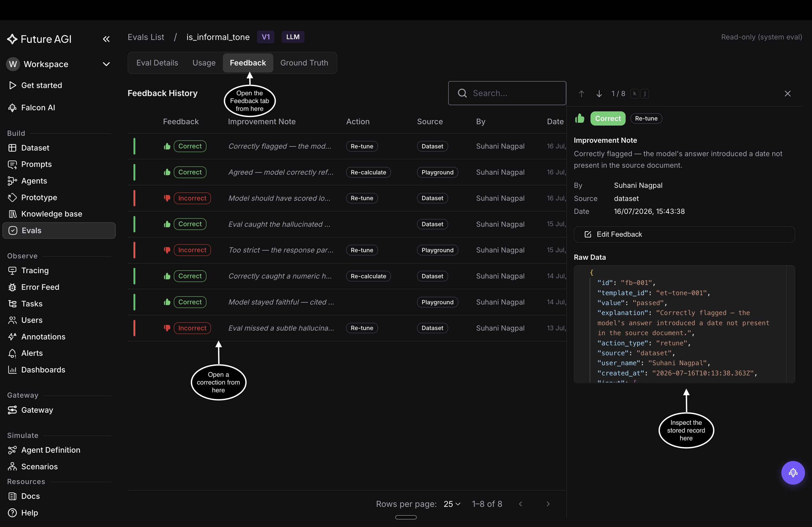This screenshot has height=527, width=812.
Task: Go to next feedback with down arrow
Action: (x=599, y=93)
